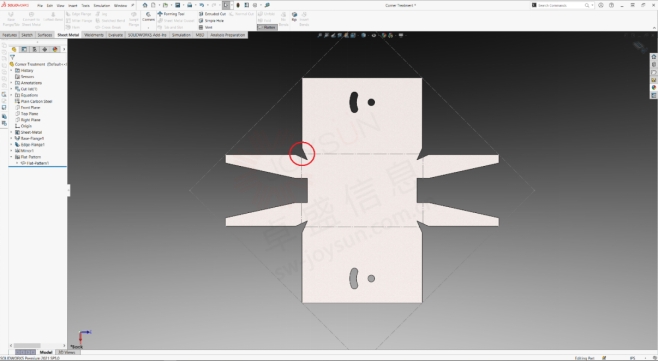Open the Tools menu
Image resolution: width=658 pixels, height=361 pixels.
pyautogui.click(x=85, y=5)
